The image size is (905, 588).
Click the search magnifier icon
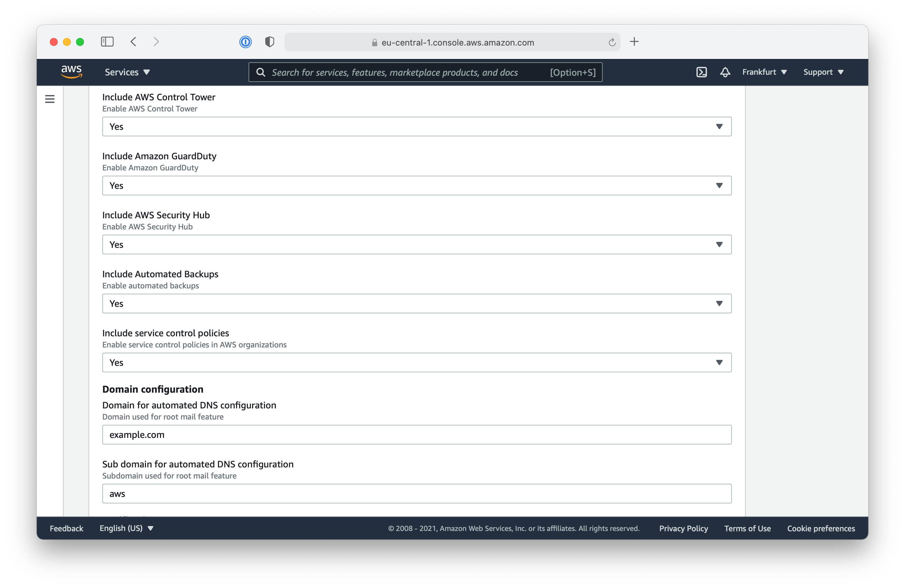pos(260,72)
